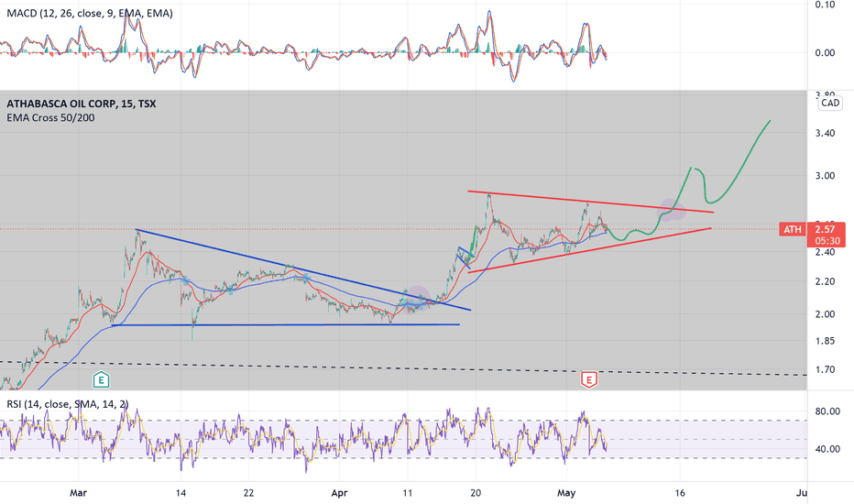
Task: Click the ATHABASCA OIL CORP title
Action: (x=82, y=104)
